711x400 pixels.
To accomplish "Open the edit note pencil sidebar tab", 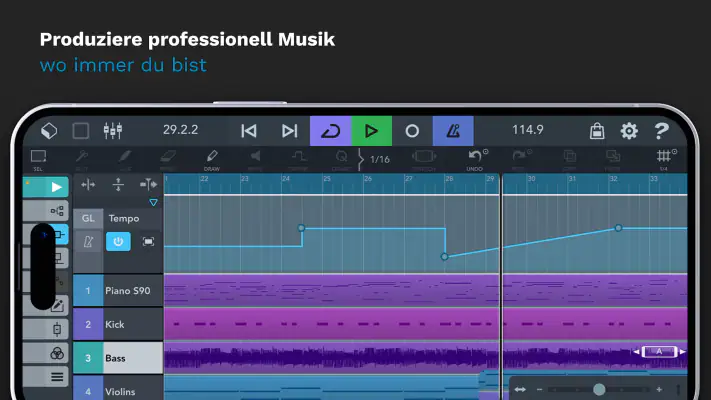I will click(x=57, y=306).
